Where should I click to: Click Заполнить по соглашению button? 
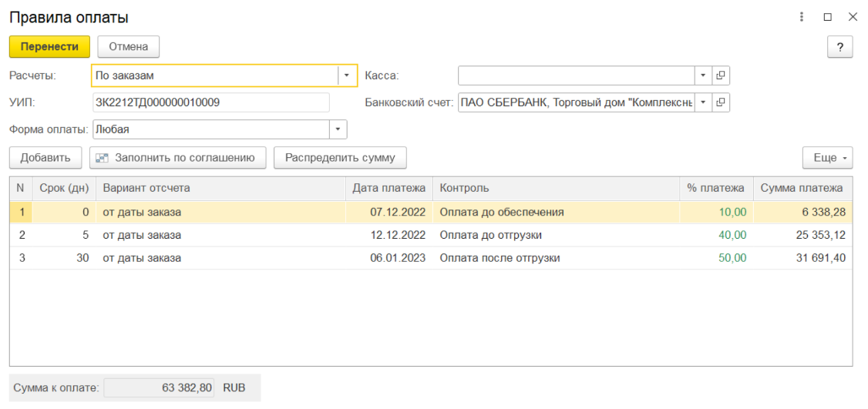pos(177,158)
